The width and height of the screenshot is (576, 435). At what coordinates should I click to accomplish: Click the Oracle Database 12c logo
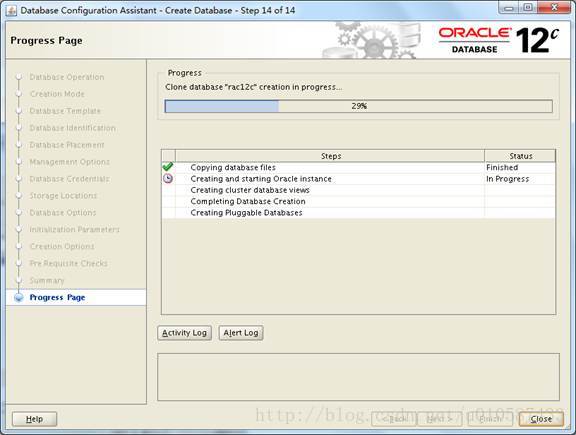pos(498,40)
